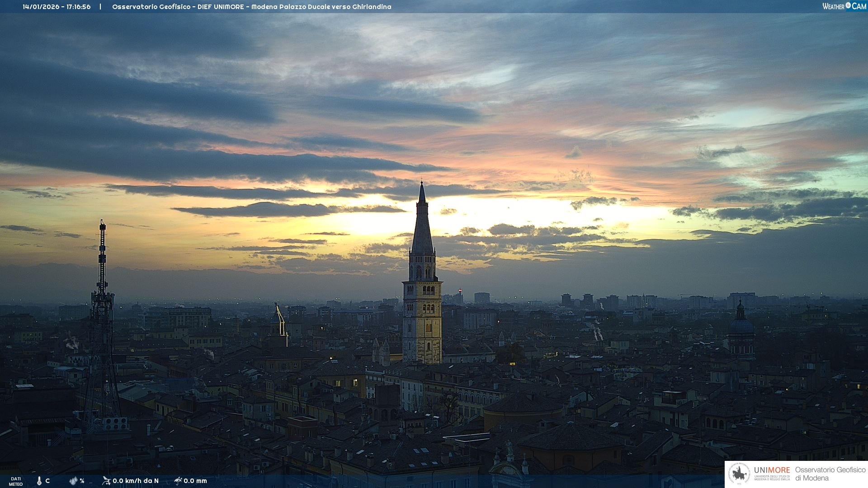Image resolution: width=868 pixels, height=488 pixels.
Task: Click the rainfall 0.0 mm reading
Action: (x=195, y=481)
